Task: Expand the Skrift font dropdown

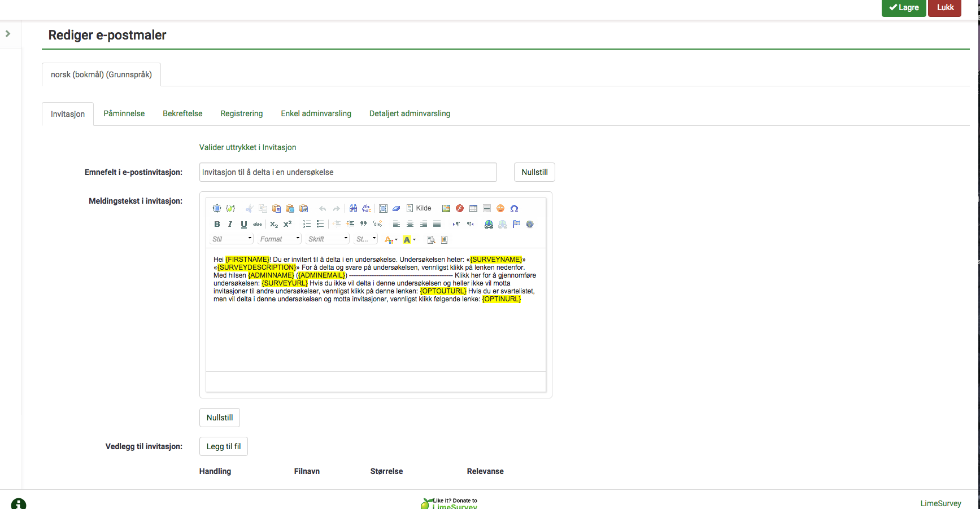Action: (x=328, y=239)
